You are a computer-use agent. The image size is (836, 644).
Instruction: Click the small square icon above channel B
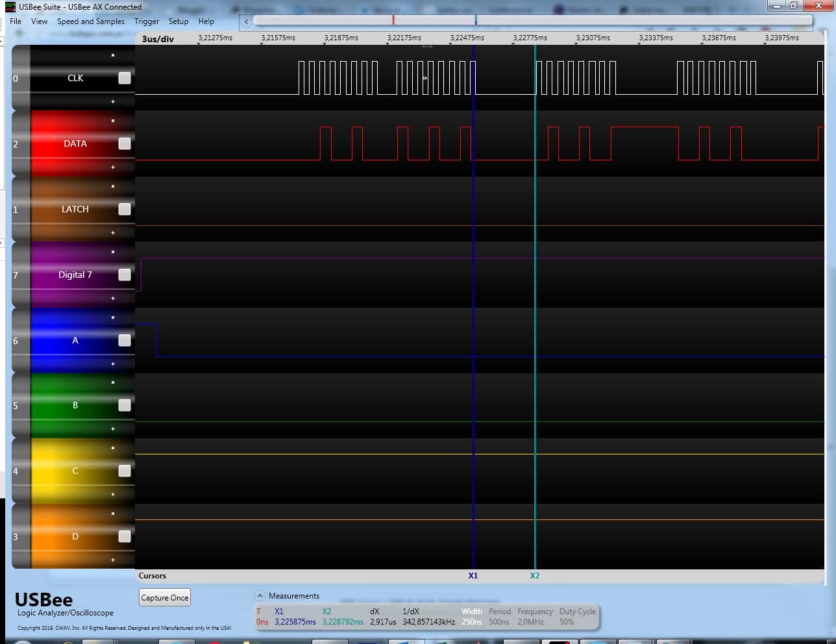tap(113, 382)
